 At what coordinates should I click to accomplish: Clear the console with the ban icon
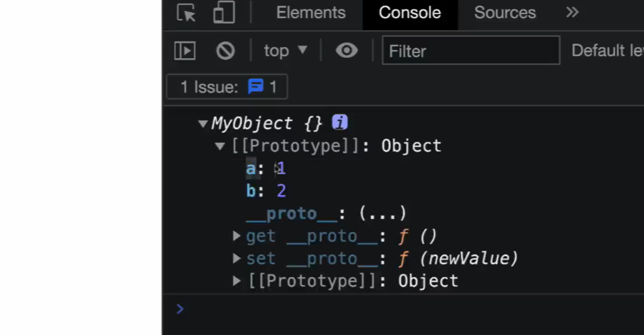225,51
